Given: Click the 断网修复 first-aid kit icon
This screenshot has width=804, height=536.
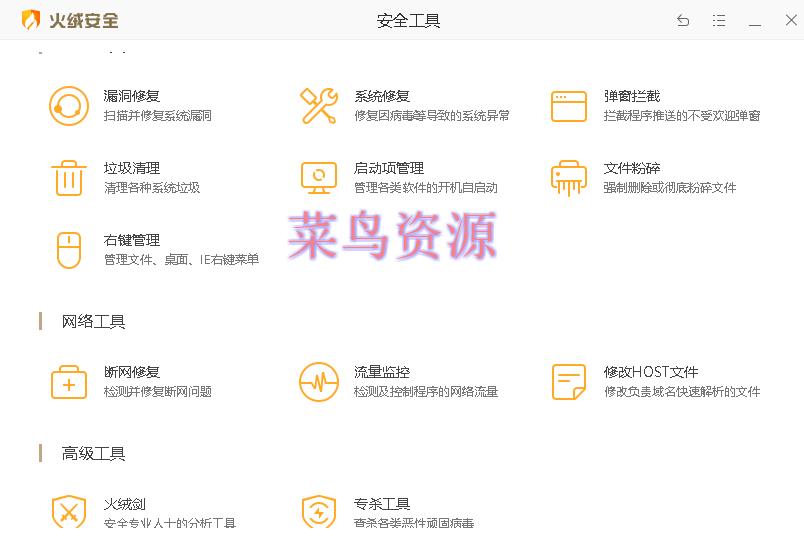Looking at the screenshot, I should pyautogui.click(x=69, y=382).
